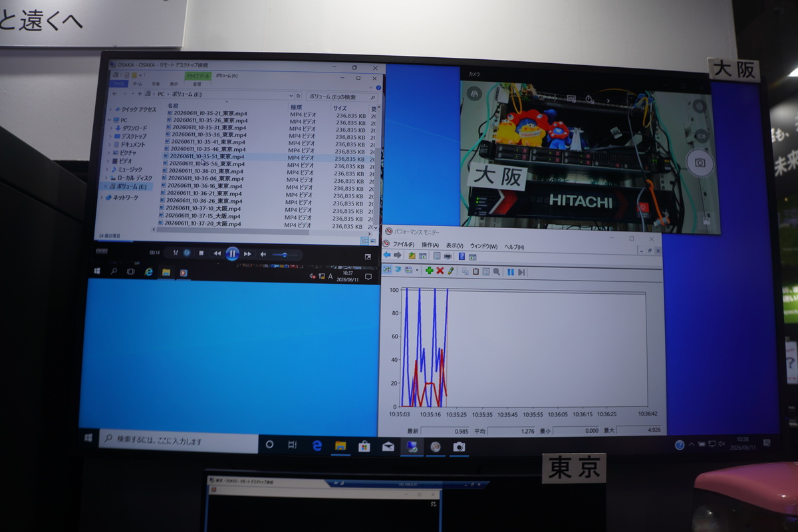The width and height of the screenshot is (798, 532).
Task: Click the refresh icon beside Explorer address bar
Action: tap(298, 96)
